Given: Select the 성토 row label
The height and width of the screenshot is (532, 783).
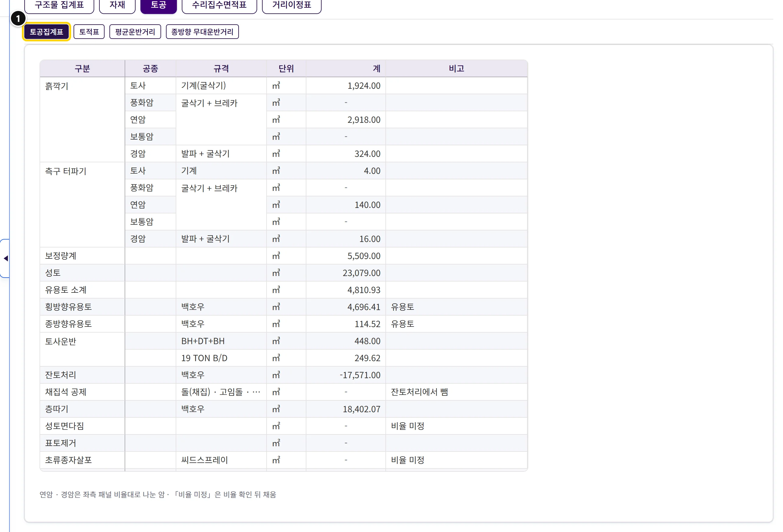Looking at the screenshot, I should pyautogui.click(x=83, y=273).
